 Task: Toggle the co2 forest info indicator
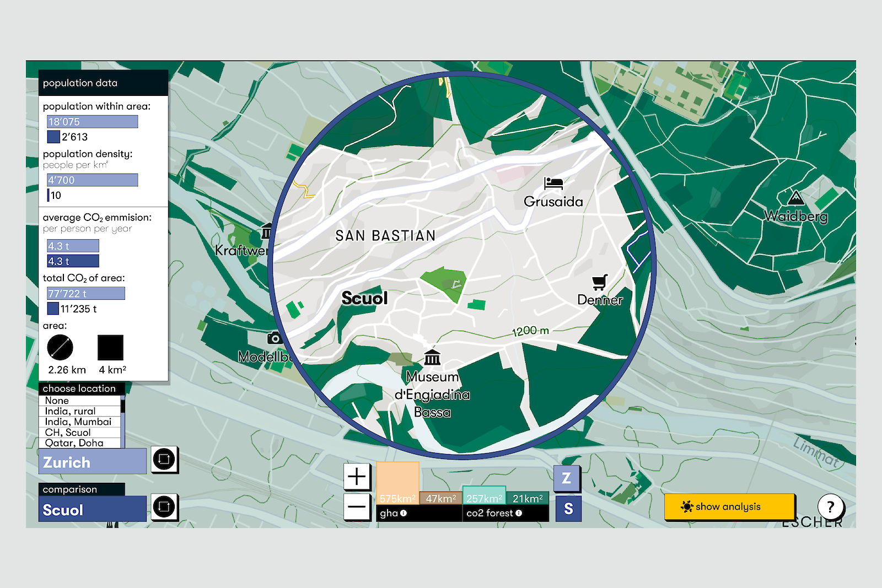coord(519,514)
